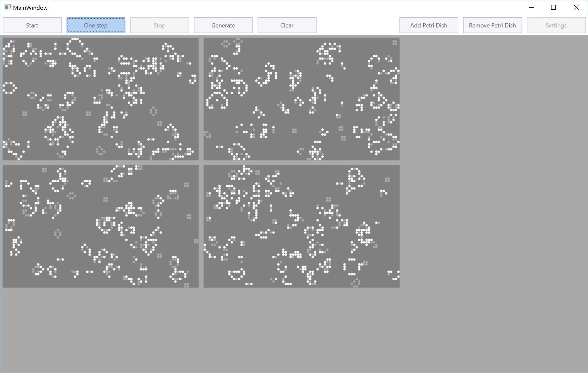Viewport: 588px width, 373px height.
Task: Click the Clear button
Action: [287, 25]
